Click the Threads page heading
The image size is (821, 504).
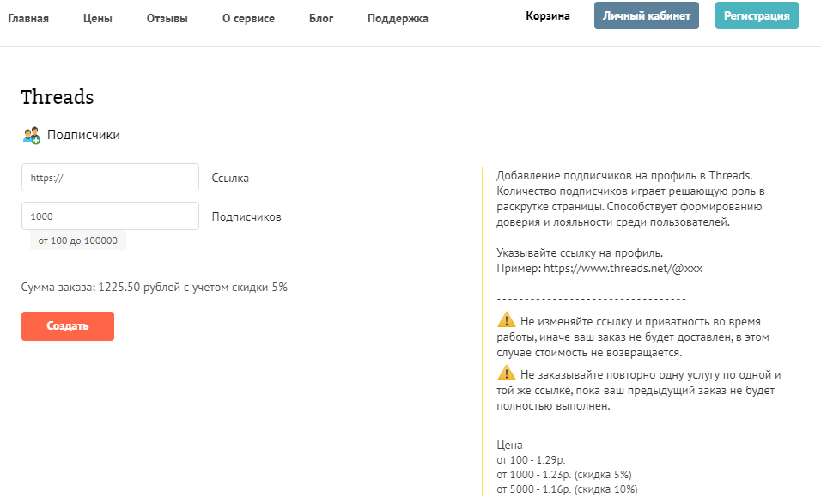[x=58, y=97]
